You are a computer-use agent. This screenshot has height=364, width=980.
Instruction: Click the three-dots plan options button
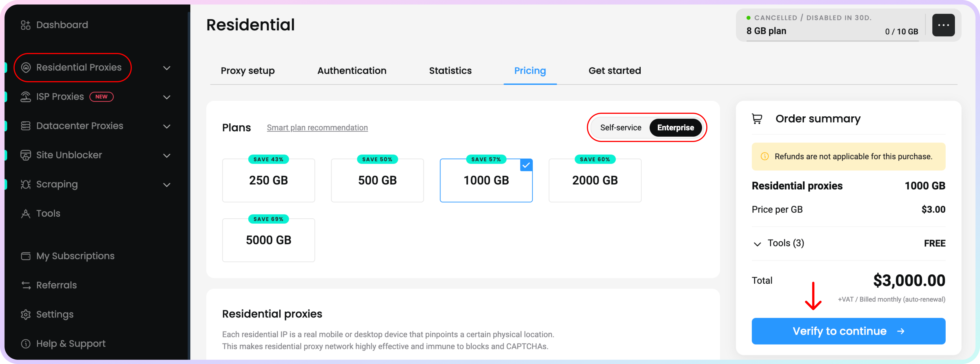tap(943, 25)
